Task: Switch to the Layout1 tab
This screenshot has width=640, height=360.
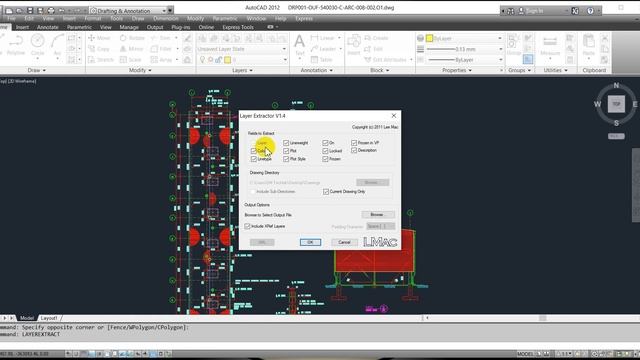Action: 49,318
